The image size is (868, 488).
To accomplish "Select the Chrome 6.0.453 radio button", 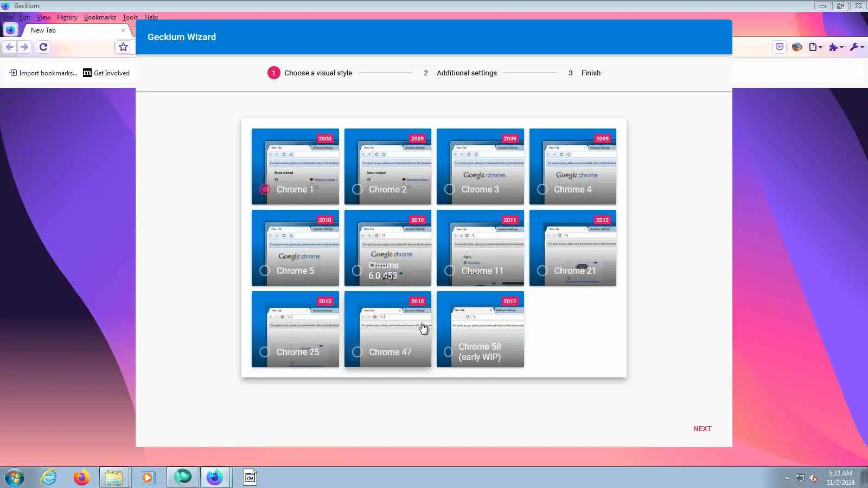I will [357, 271].
